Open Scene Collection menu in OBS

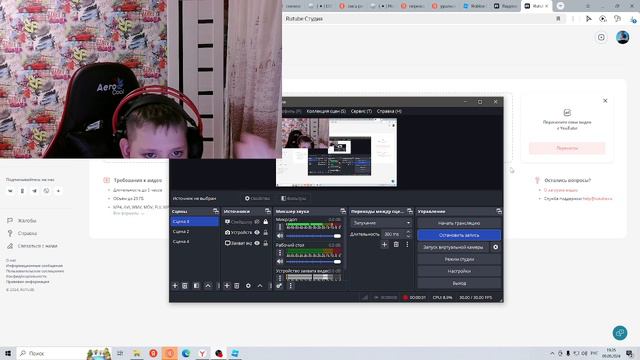(x=326, y=111)
